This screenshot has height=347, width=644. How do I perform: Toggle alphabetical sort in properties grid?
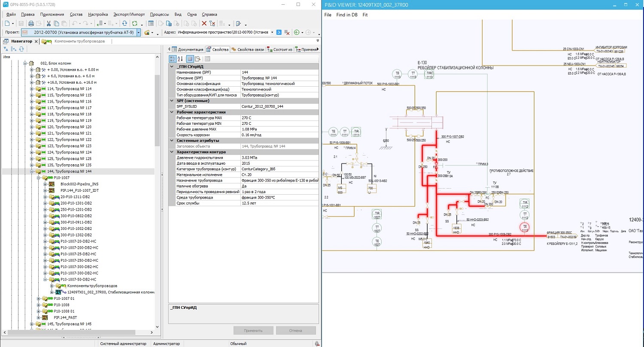click(x=180, y=59)
